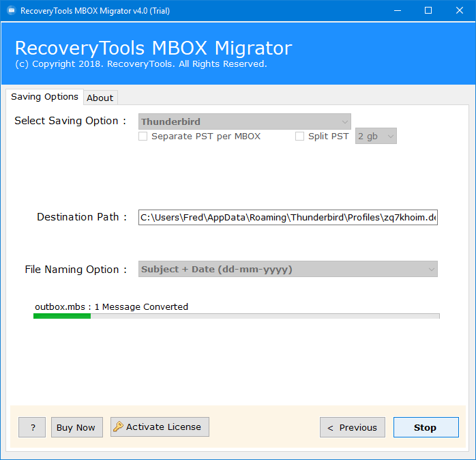Minimize the MBOX Migrator window

[x=398, y=11]
